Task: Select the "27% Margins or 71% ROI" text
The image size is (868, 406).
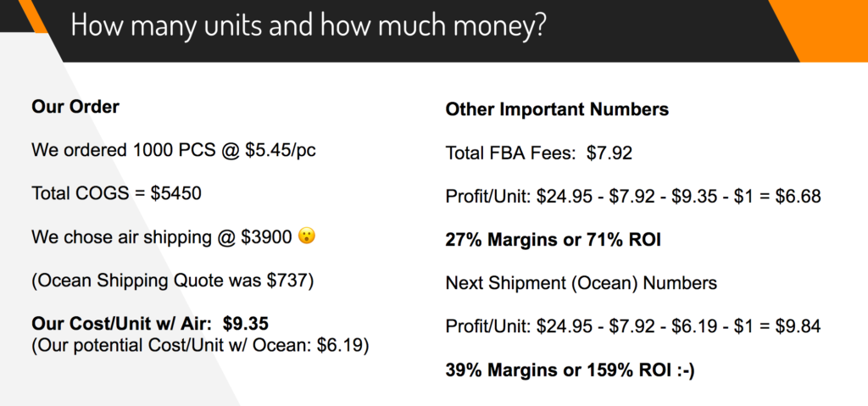Action: 554,240
